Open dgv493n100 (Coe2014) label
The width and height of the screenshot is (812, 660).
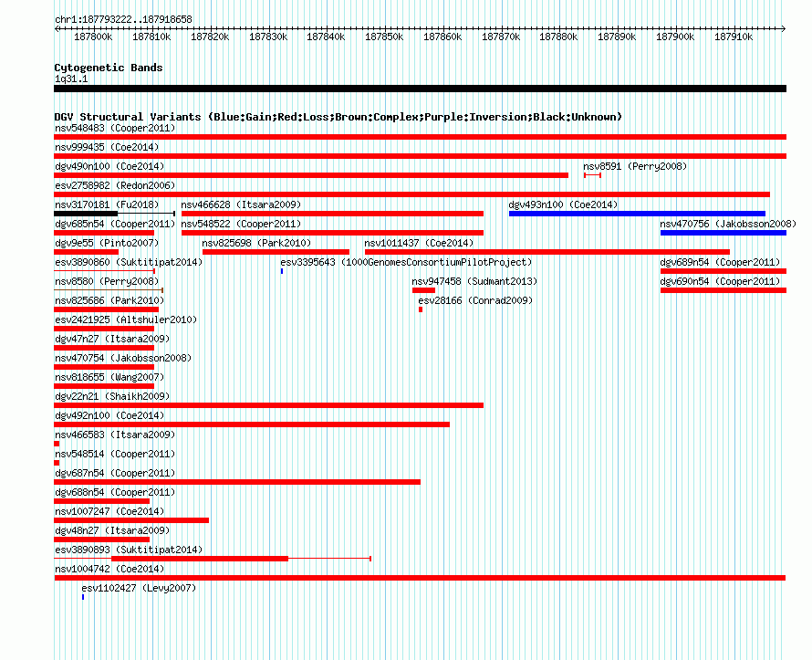563,204
